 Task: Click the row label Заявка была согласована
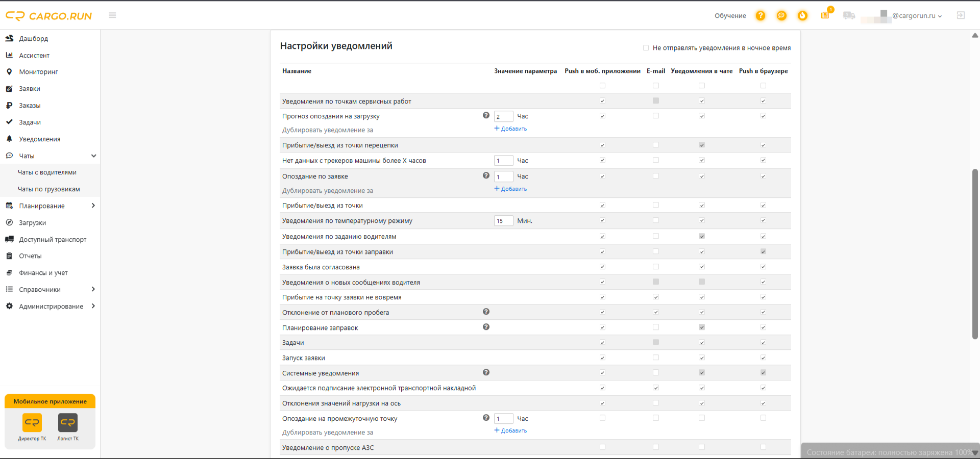tap(321, 267)
